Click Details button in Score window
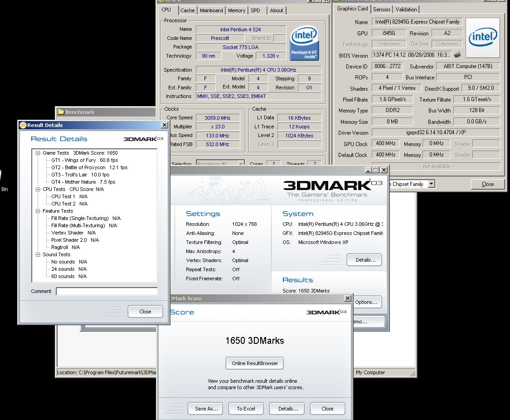This screenshot has width=510, height=420. 287,409
